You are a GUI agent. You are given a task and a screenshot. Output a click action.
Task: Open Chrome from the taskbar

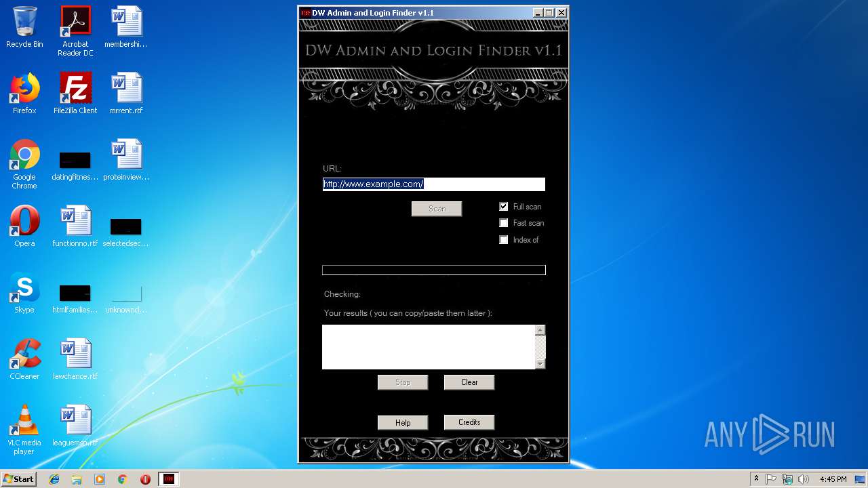(123, 479)
